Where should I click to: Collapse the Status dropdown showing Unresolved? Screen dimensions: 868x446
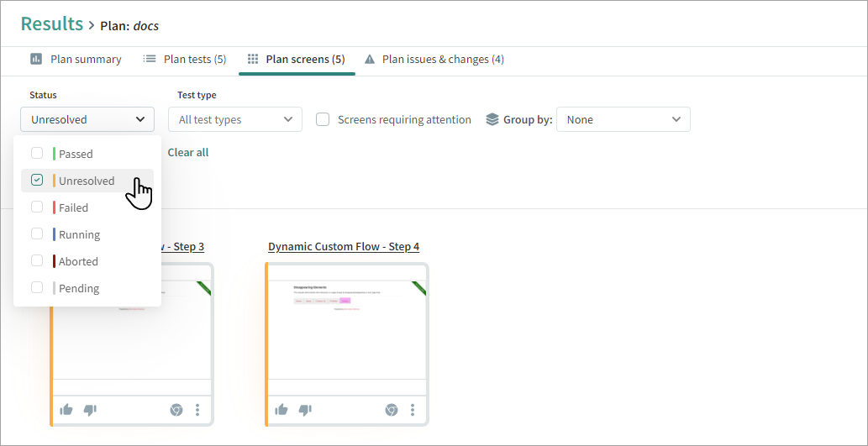point(87,119)
